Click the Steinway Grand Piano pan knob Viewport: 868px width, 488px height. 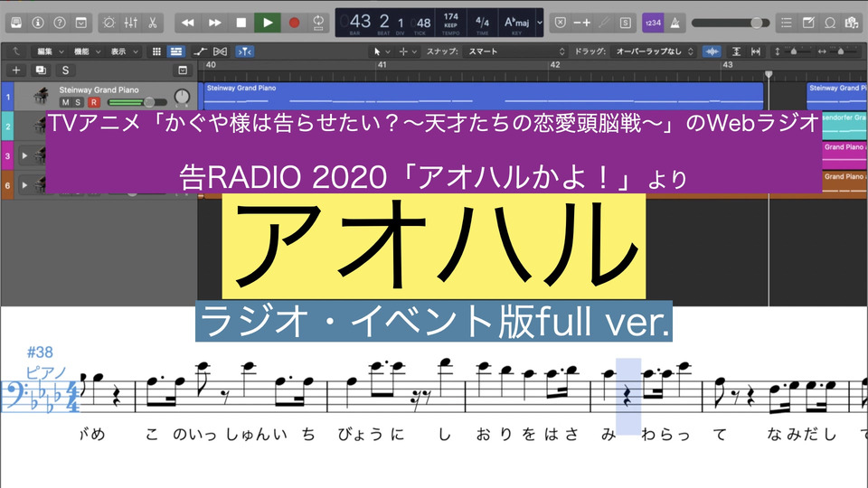pyautogui.click(x=182, y=97)
